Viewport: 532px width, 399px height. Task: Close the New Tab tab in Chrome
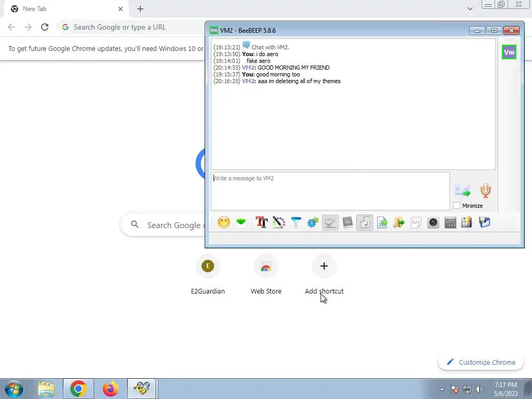coord(121,9)
